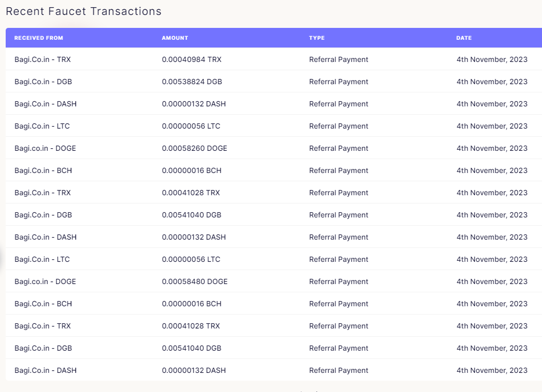This screenshot has width=542, height=392.
Task: Click the 0.00041028 TRX amount in seventh row
Action: click(191, 193)
